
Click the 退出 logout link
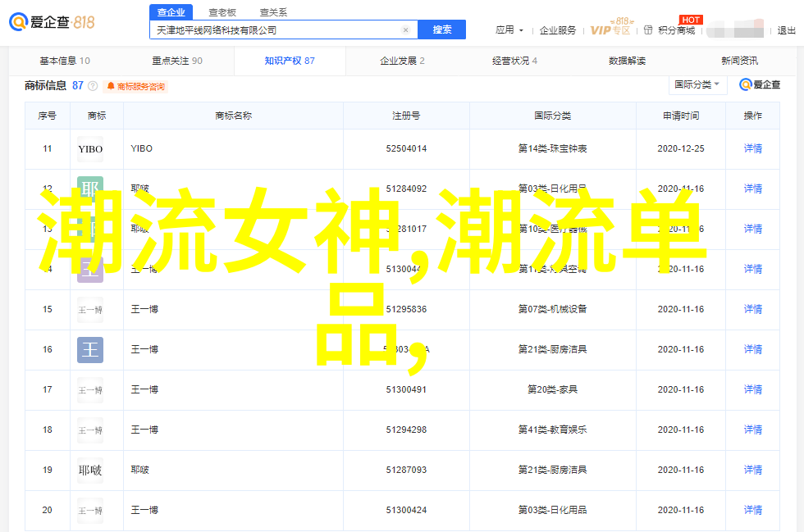786,31
